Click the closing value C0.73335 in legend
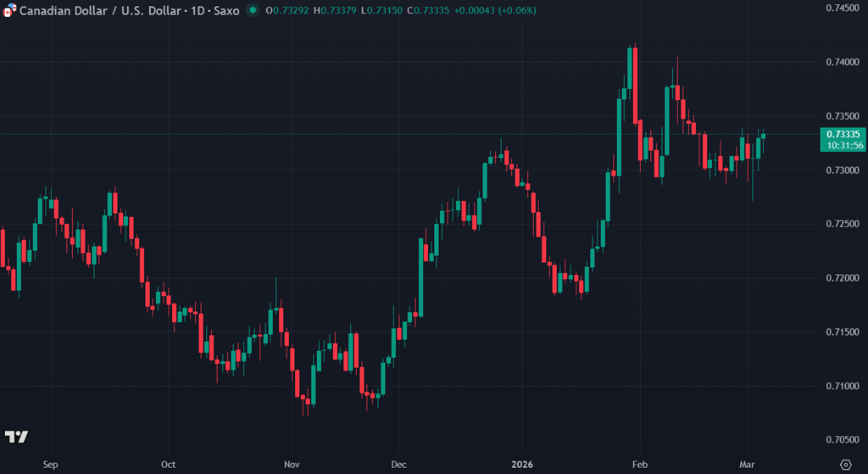The width and height of the screenshot is (868, 474). 429,10
